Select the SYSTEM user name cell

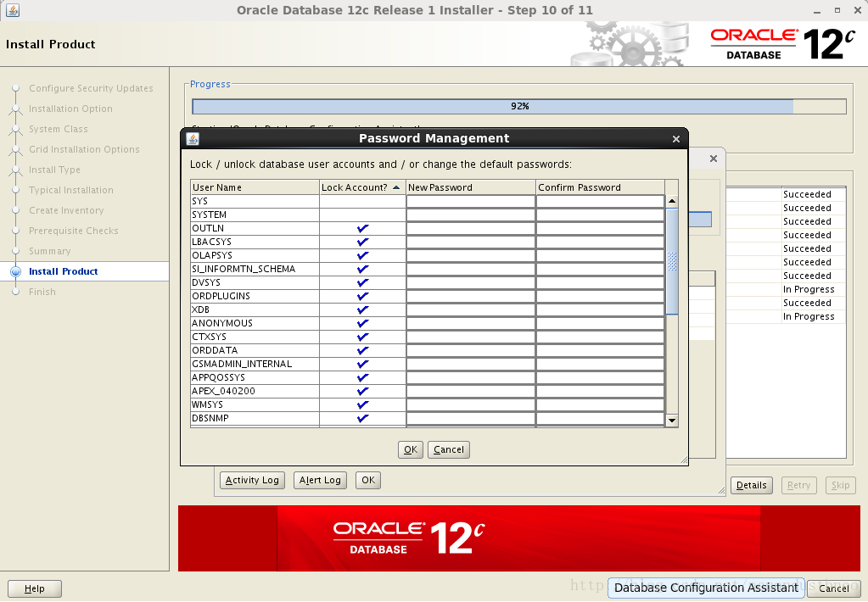(x=255, y=215)
